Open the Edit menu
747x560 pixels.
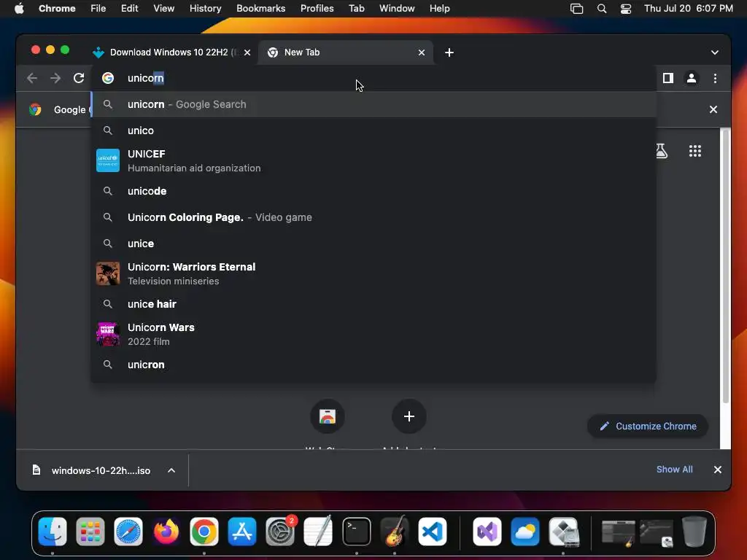pyautogui.click(x=129, y=9)
